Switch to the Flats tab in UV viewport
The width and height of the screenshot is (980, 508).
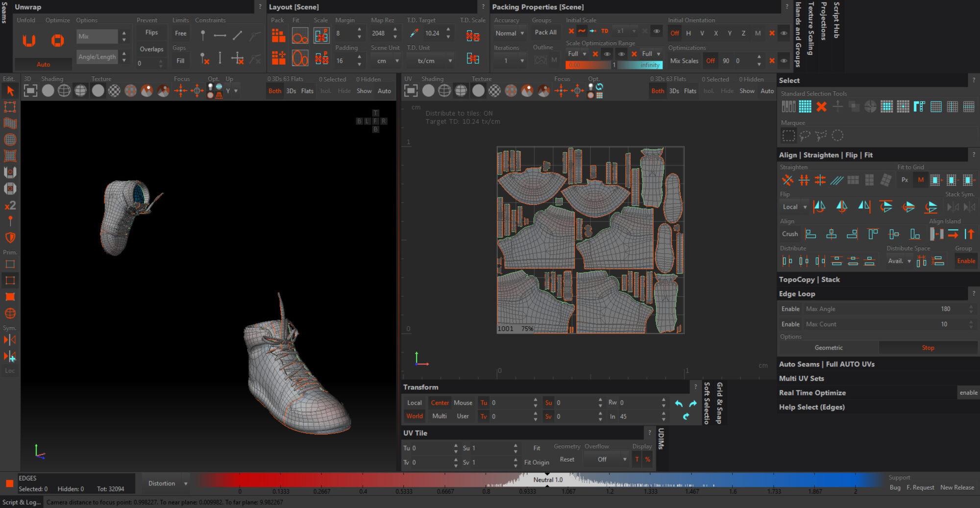point(690,91)
